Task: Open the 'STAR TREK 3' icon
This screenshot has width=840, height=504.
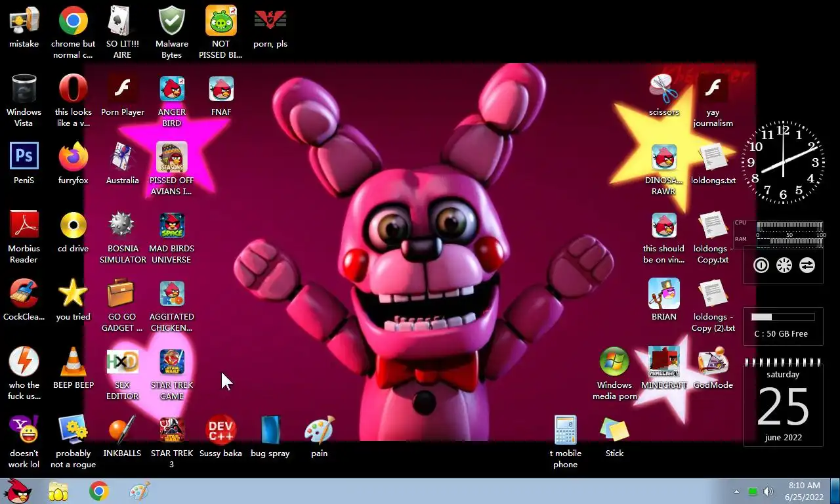Action: coord(172,430)
